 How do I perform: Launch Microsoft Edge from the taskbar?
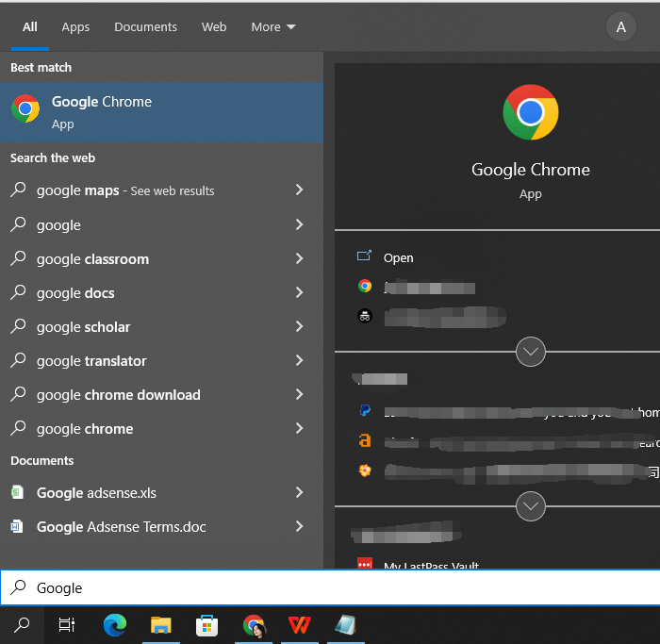point(115,624)
